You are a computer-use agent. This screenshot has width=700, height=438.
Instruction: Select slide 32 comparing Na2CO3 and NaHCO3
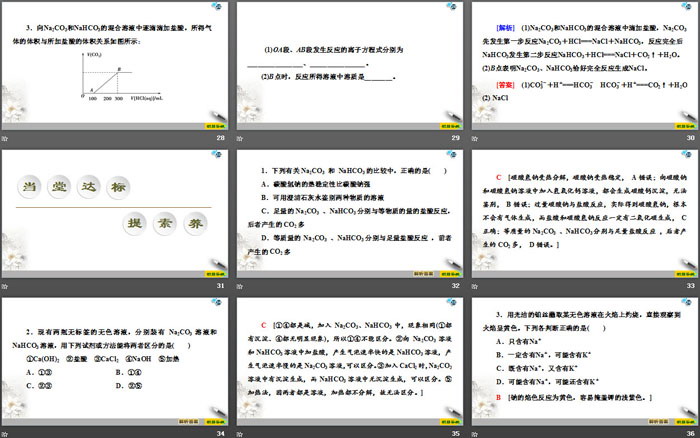(350, 214)
